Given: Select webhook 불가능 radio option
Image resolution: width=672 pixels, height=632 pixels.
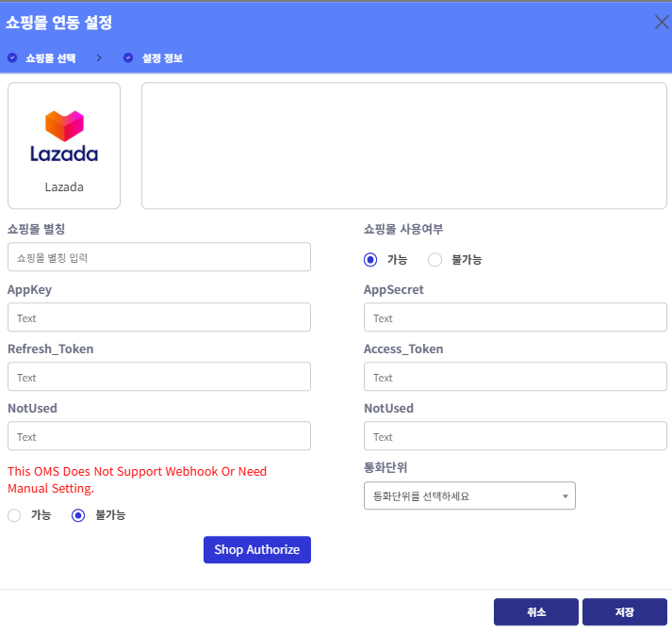Looking at the screenshot, I should point(79,515).
